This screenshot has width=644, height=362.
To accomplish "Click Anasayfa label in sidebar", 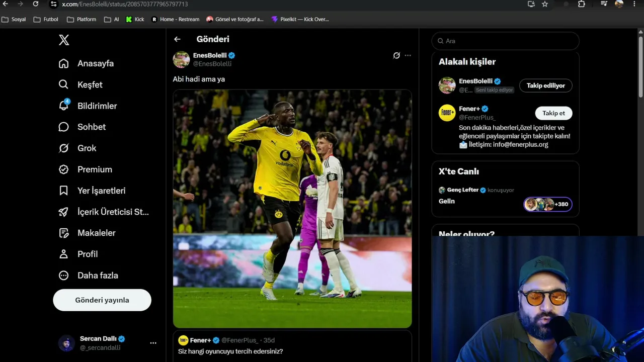I will point(96,63).
